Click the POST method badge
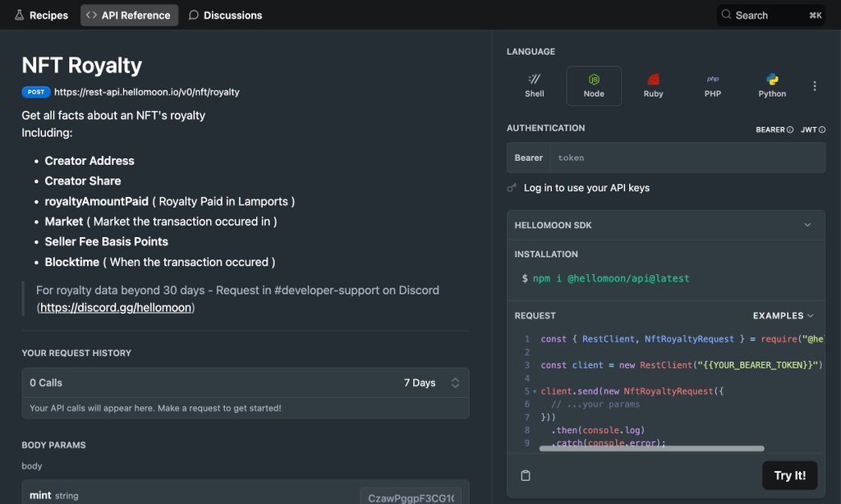 point(36,92)
